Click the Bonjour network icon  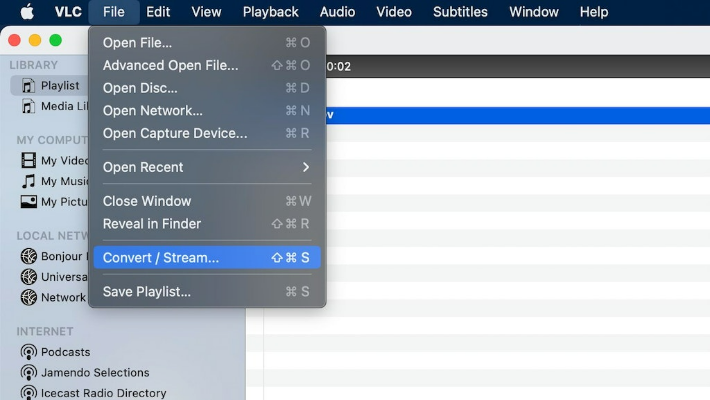coord(29,256)
